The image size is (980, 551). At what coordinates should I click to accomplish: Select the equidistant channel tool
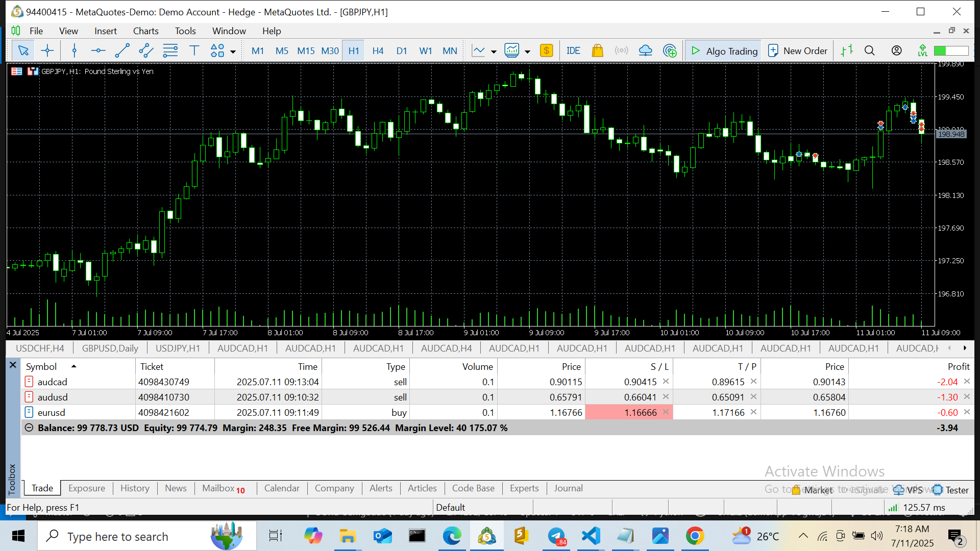pyautogui.click(x=146, y=51)
